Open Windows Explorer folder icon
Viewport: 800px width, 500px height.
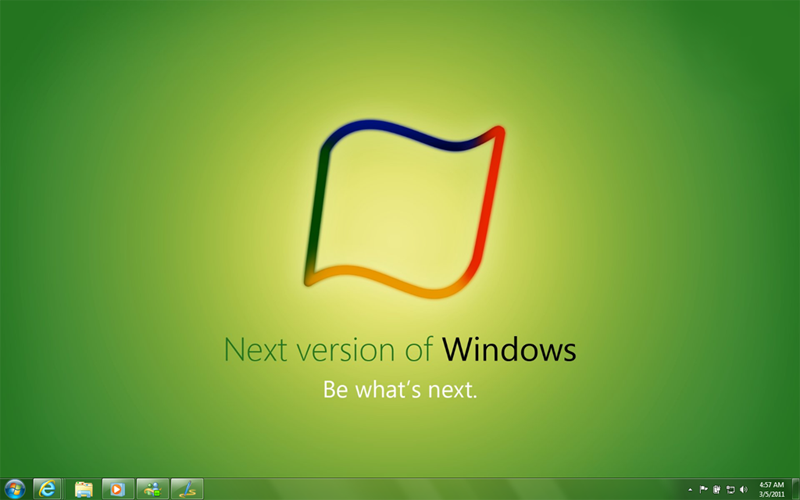coord(84,489)
